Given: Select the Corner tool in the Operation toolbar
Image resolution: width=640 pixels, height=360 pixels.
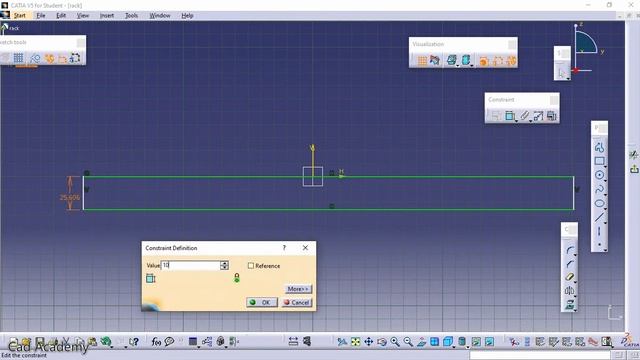Looking at the screenshot, I should (569, 250).
